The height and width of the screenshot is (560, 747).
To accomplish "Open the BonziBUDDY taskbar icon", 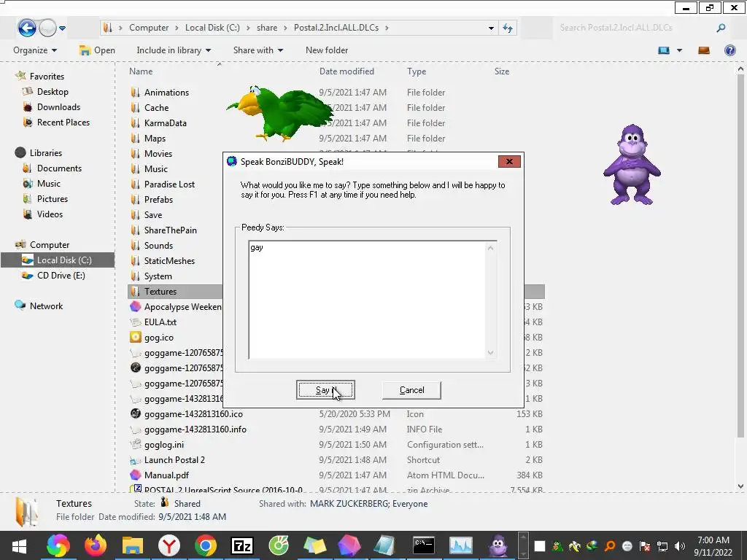I will [498, 545].
